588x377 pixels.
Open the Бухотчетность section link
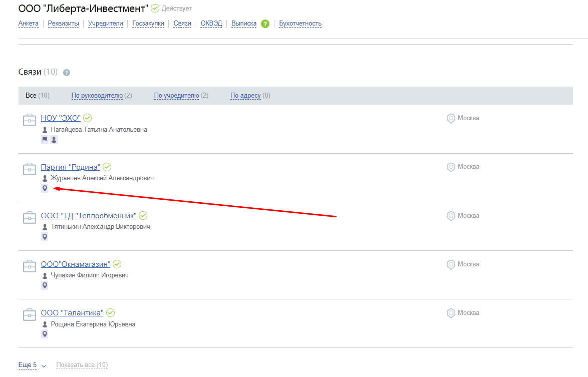(x=300, y=24)
